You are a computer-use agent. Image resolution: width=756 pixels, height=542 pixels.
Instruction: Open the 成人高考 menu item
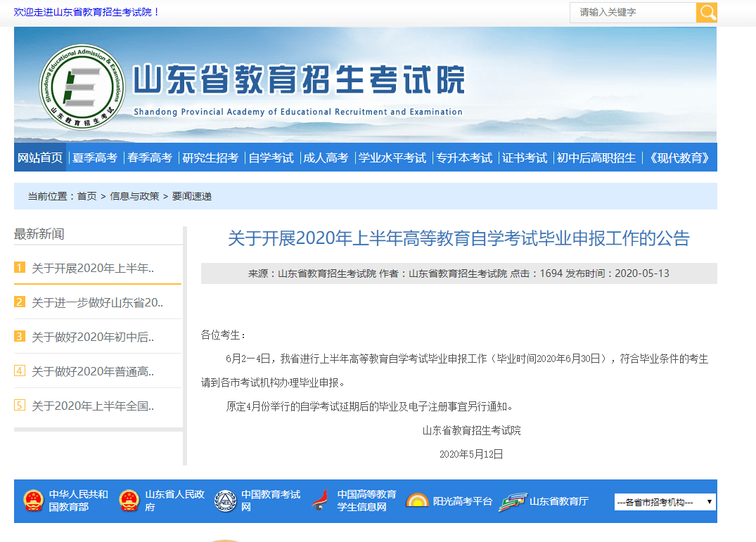(x=326, y=157)
